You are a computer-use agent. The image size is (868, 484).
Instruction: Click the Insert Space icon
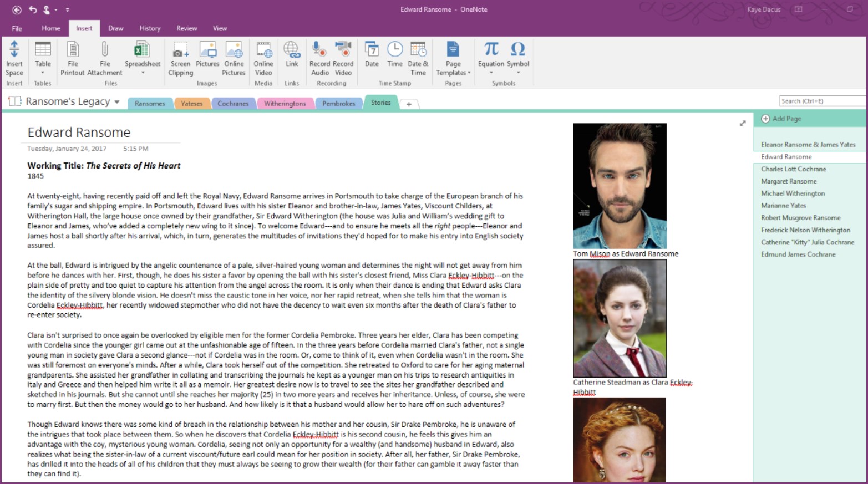(14, 50)
